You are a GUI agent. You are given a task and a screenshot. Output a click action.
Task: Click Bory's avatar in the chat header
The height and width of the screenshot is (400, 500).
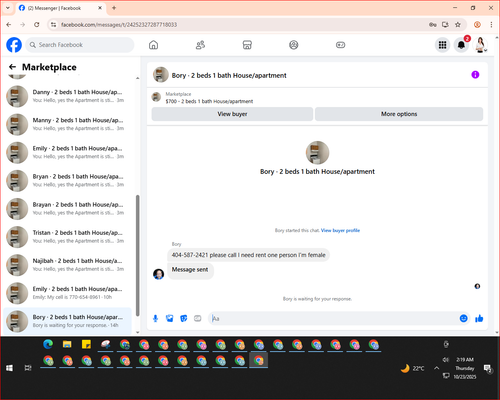[x=161, y=75]
